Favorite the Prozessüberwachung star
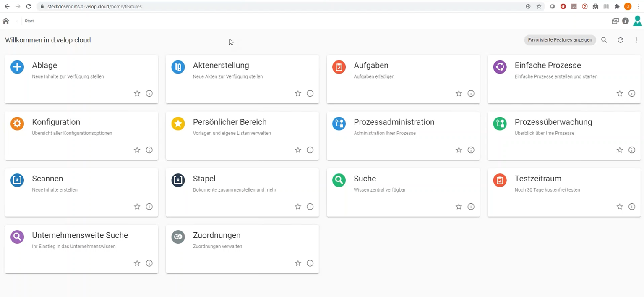Screen dimensions: 644x297 (620, 150)
